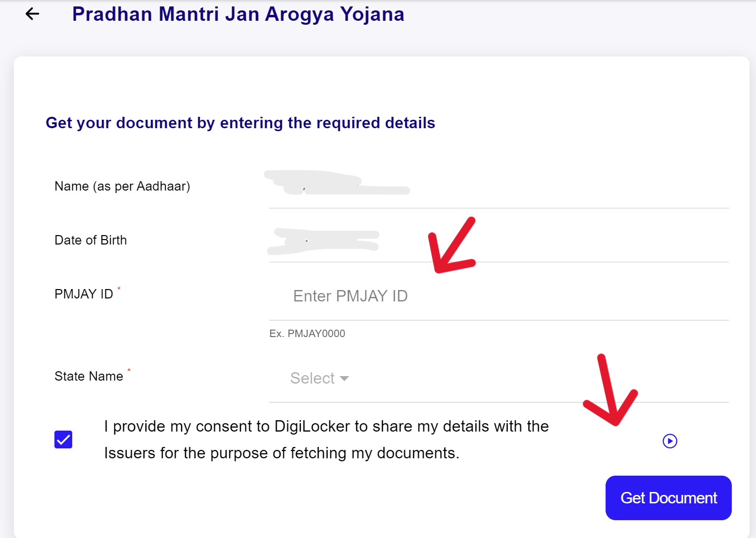Expand the Select menu under State Name
756x538 pixels.
[320, 378]
